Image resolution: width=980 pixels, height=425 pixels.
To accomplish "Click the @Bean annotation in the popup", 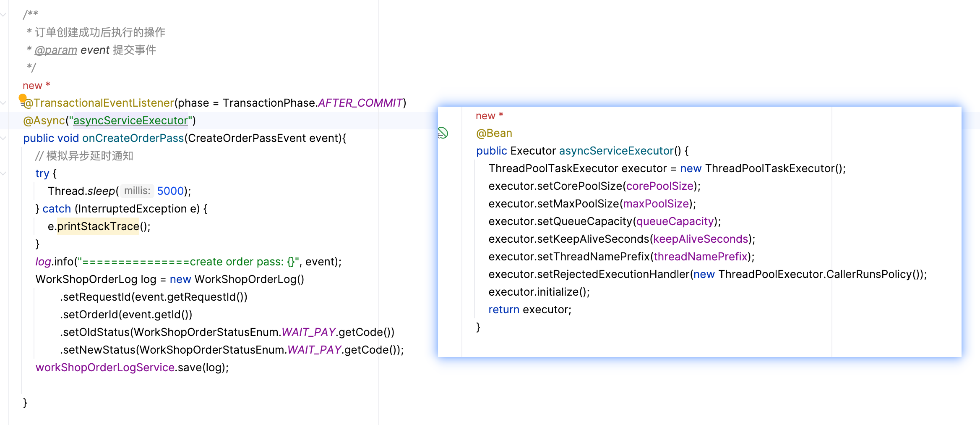I will 494,133.
